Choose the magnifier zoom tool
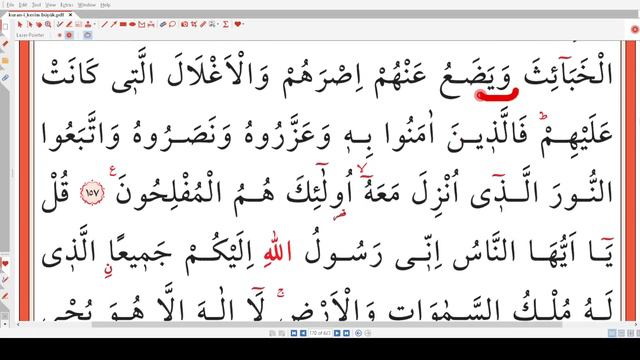Viewport: 640px width, 360px height. (48, 25)
